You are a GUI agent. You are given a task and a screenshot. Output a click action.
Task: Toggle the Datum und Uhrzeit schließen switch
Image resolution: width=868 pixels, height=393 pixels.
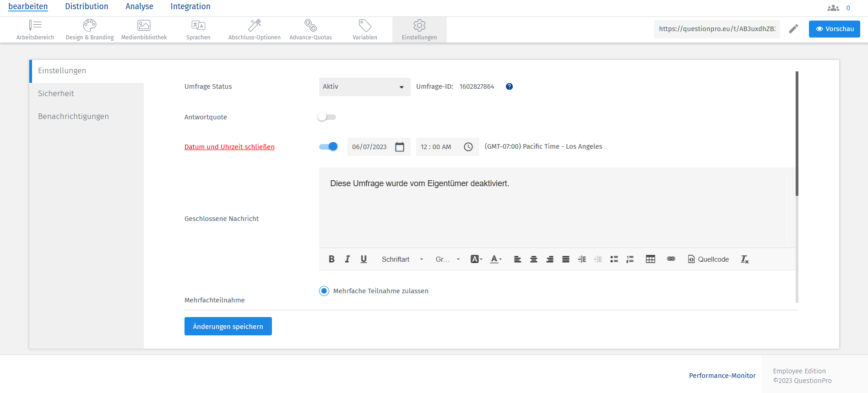click(x=328, y=146)
